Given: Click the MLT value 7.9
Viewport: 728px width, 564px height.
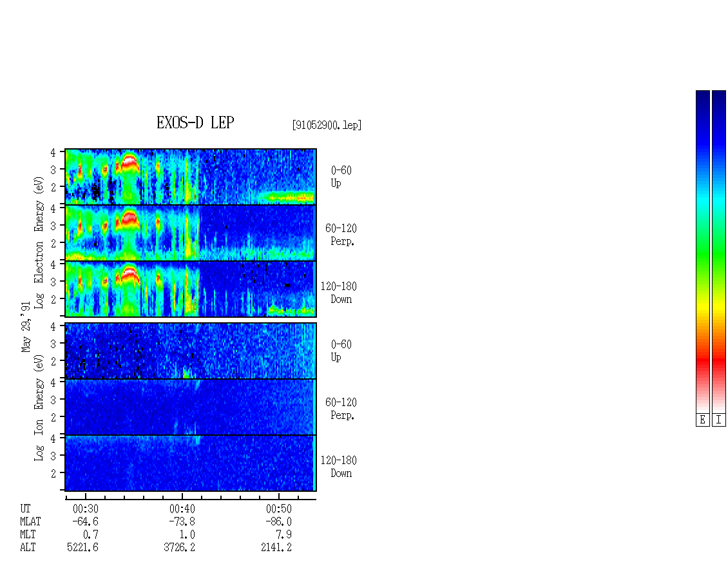Looking at the screenshot, I should click(x=283, y=535).
